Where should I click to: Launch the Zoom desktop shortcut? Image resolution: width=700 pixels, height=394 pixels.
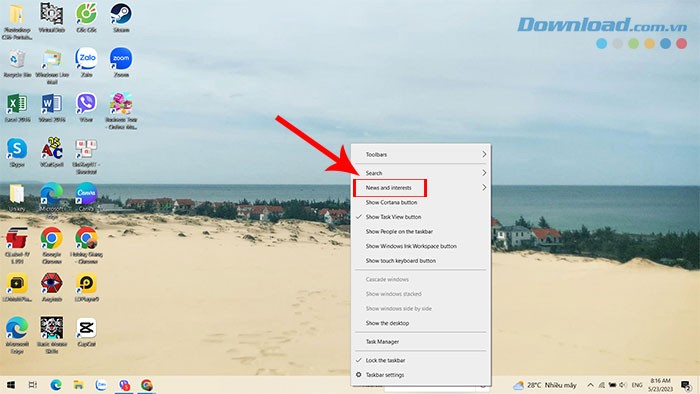click(x=121, y=62)
